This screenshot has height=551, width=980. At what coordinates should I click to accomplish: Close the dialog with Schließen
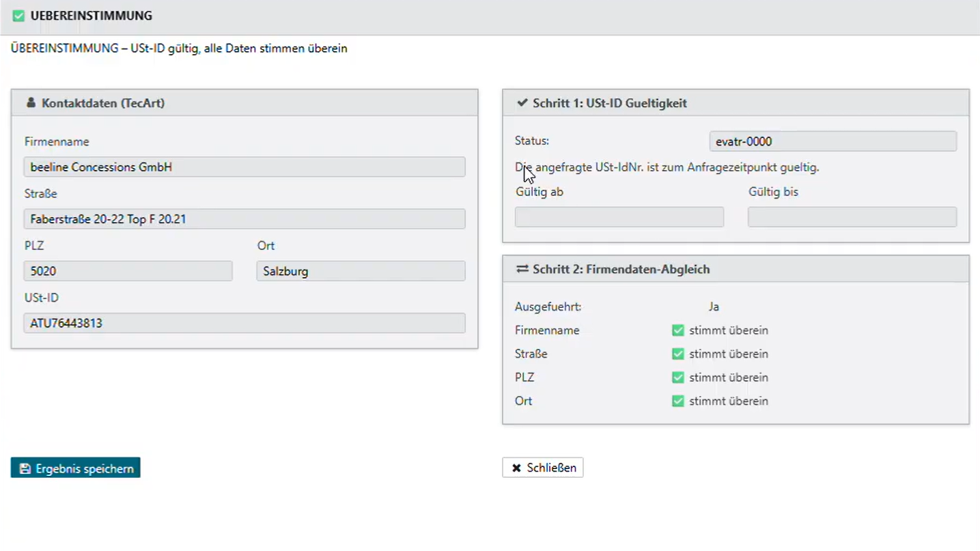[543, 468]
